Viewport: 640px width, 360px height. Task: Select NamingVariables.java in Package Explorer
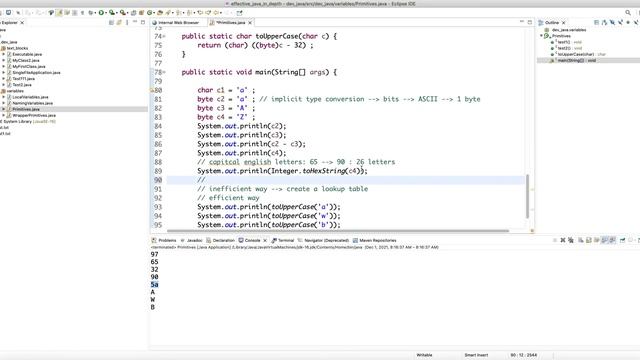click(33, 103)
